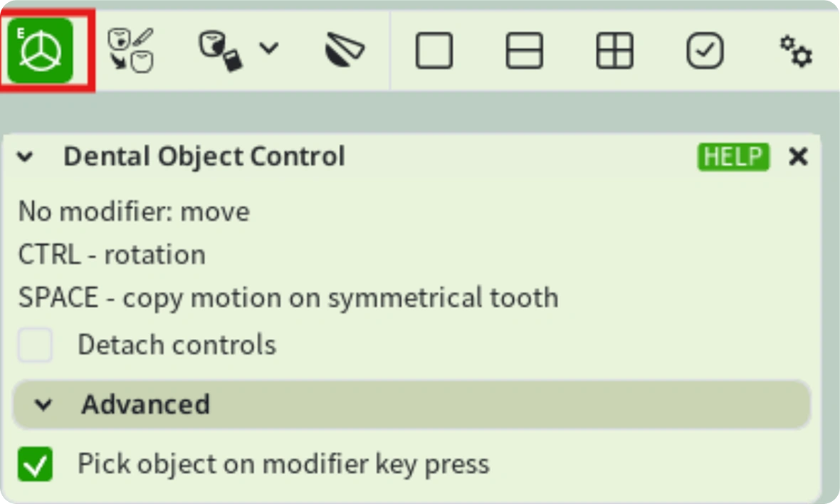Enable the Detach controls checkbox

pos(35,345)
